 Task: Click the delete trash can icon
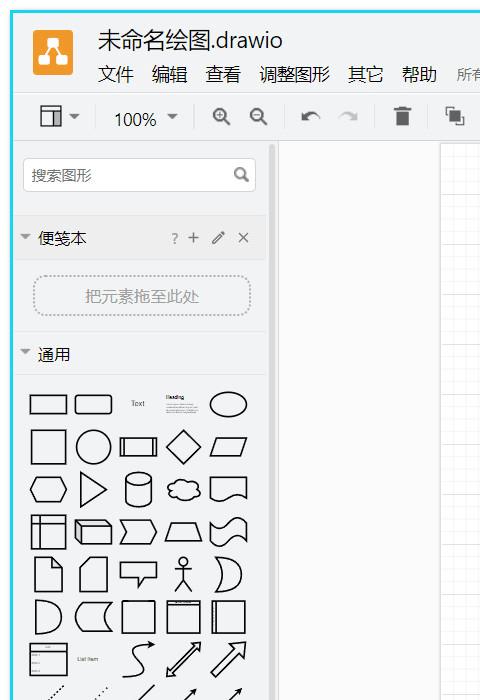click(402, 116)
